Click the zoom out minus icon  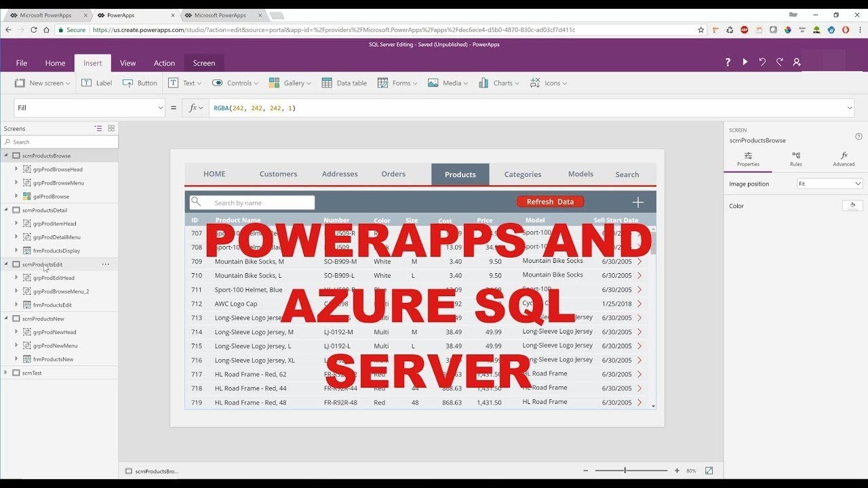tap(586, 470)
